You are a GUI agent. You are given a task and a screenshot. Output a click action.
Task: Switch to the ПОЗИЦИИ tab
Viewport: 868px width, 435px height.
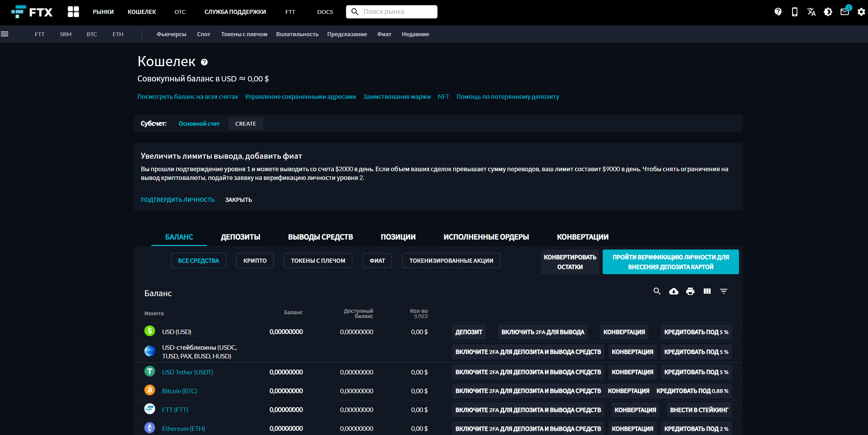[x=398, y=237]
